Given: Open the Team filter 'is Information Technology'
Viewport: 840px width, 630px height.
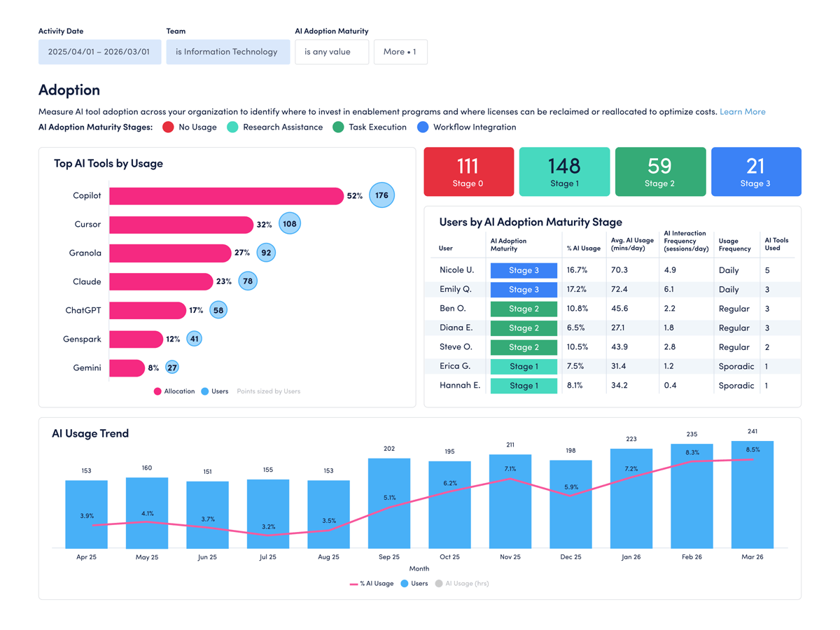Looking at the screenshot, I should click(227, 52).
